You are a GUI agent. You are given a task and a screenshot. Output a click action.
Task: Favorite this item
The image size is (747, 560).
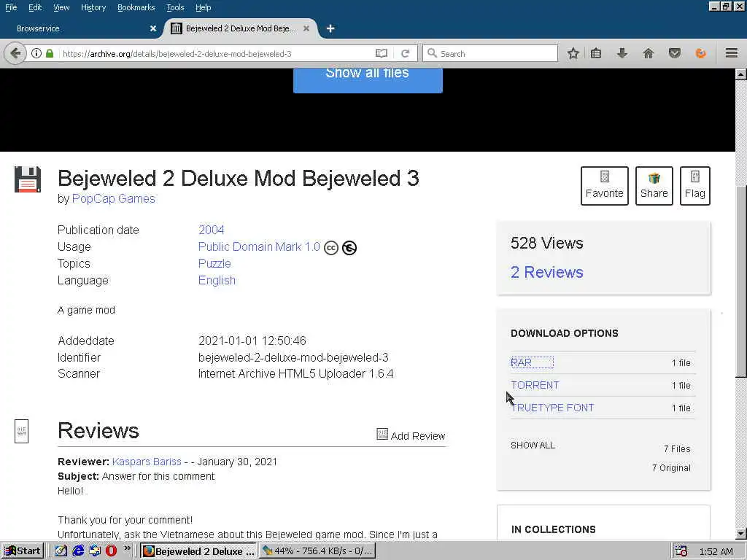click(605, 186)
